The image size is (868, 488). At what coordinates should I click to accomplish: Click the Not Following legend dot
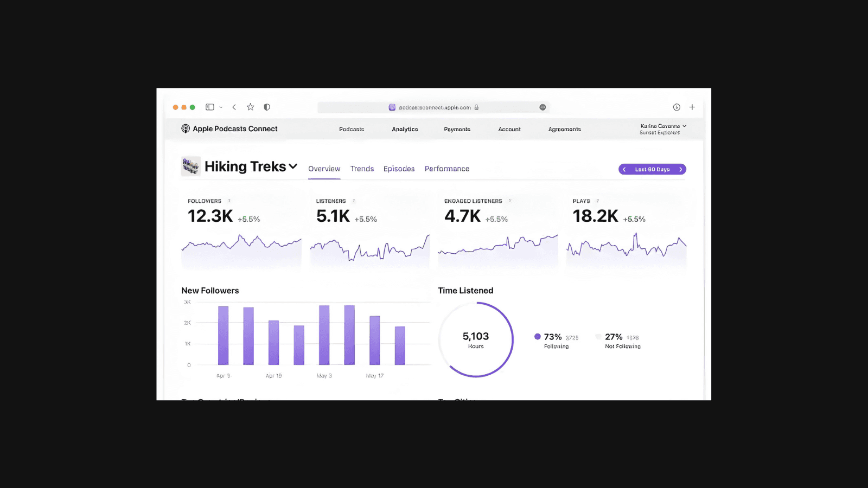(598, 337)
